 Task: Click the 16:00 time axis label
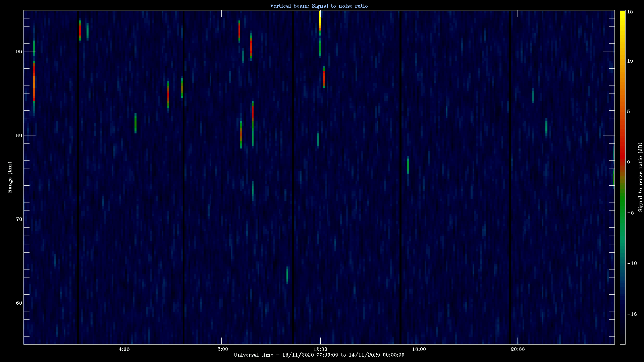[x=419, y=349]
